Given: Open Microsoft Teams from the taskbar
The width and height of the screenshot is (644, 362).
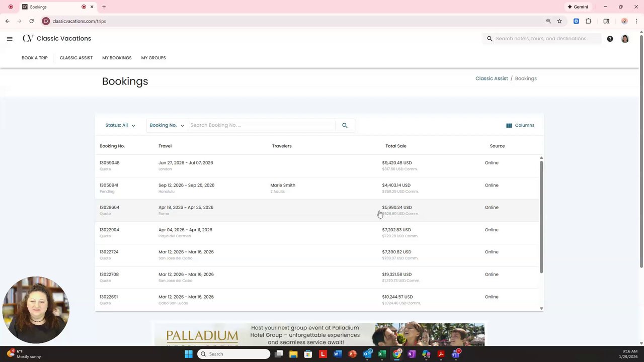Looking at the screenshot, I should click(456, 354).
